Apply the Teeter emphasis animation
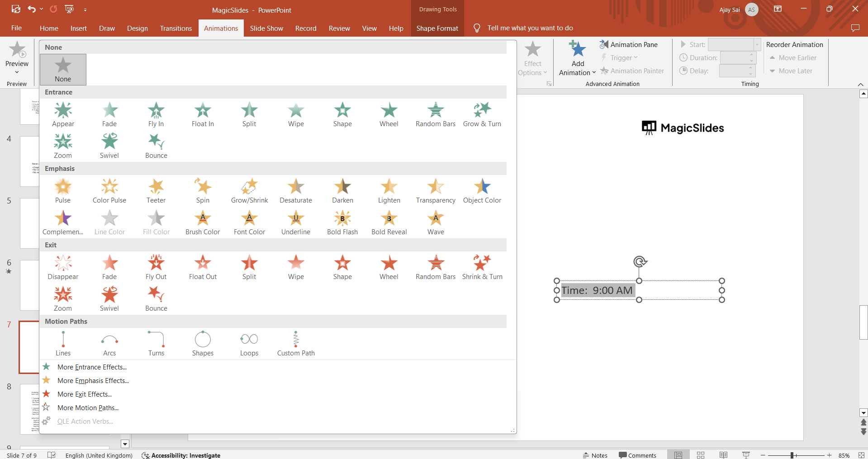868x459 pixels. coord(156,191)
